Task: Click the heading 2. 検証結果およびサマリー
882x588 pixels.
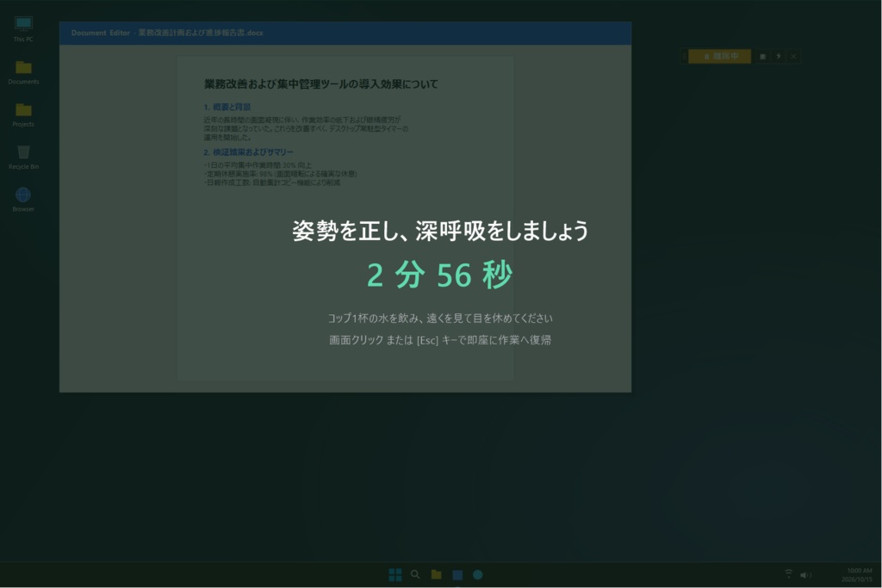Action: [x=248, y=152]
